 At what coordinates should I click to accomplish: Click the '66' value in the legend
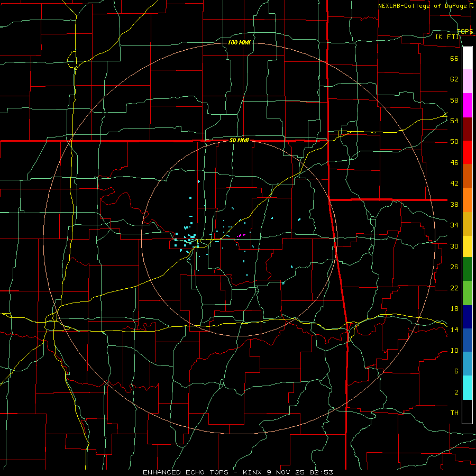tap(454, 59)
